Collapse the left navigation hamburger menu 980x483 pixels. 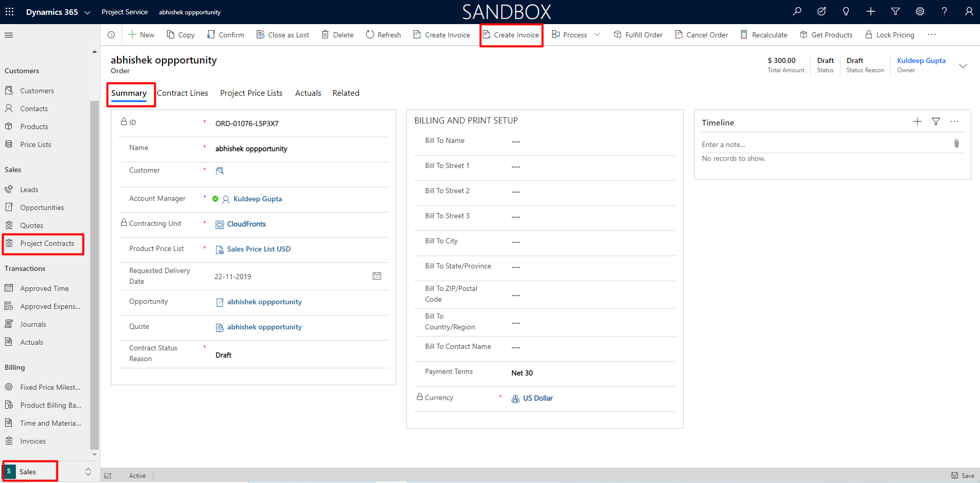point(9,35)
